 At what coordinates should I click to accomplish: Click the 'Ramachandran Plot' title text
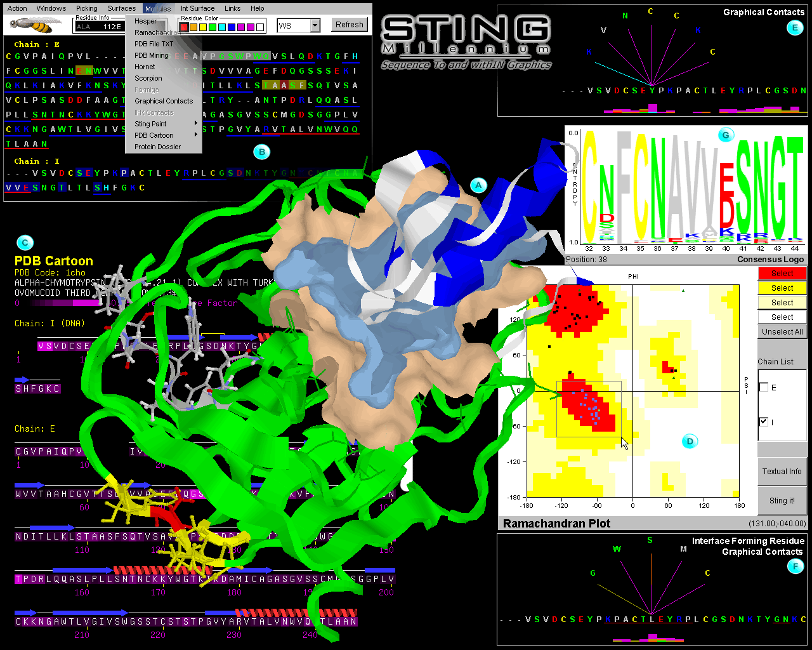point(556,524)
